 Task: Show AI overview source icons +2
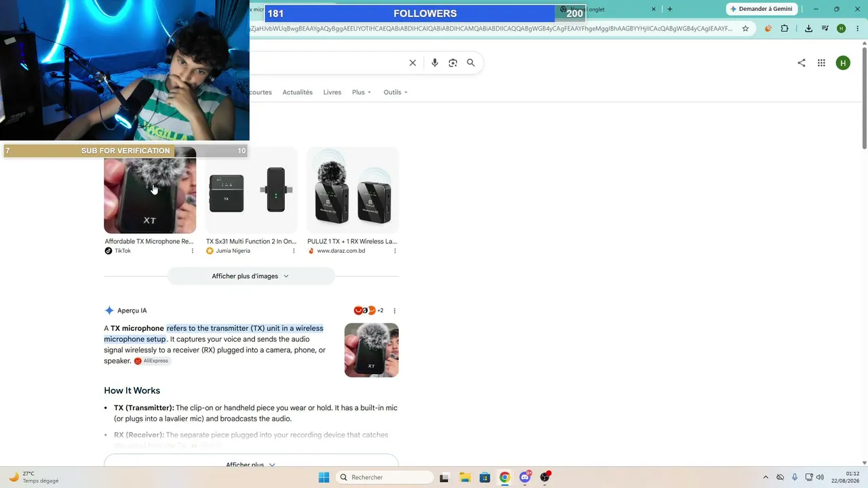coord(368,310)
